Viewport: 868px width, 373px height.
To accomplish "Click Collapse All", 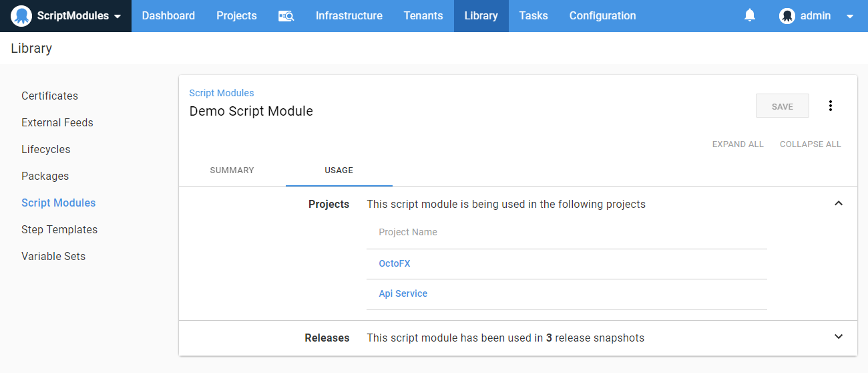I will click(810, 144).
